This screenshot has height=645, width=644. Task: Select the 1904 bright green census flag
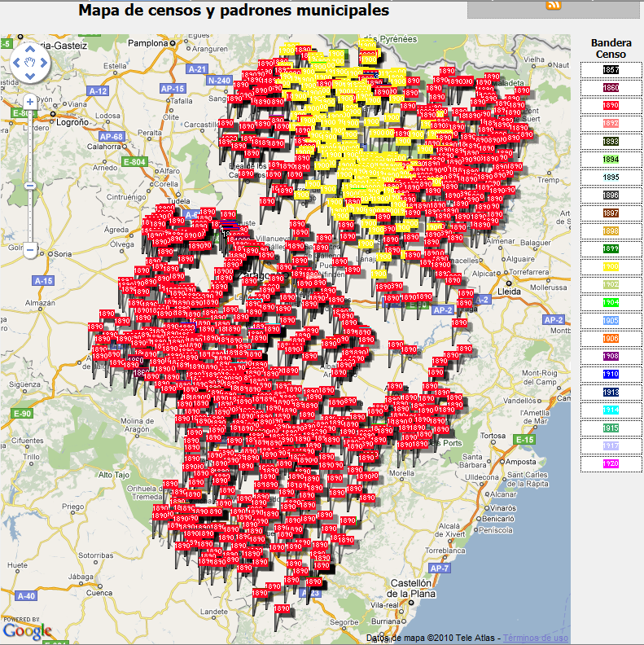[x=611, y=303]
